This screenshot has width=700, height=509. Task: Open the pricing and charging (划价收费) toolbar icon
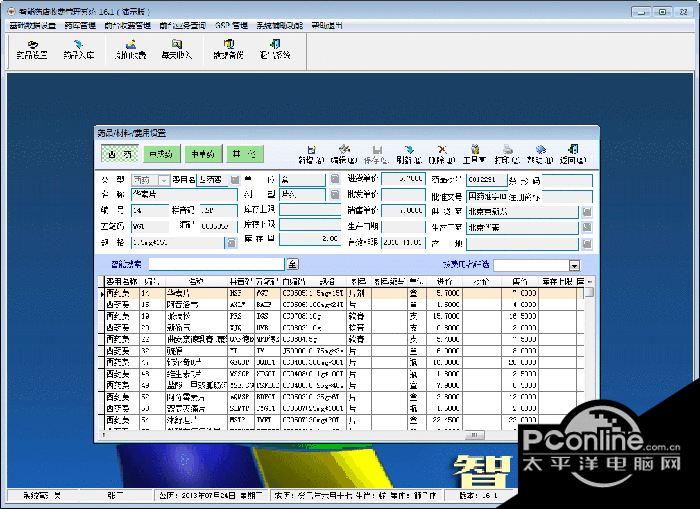pyautogui.click(x=129, y=48)
